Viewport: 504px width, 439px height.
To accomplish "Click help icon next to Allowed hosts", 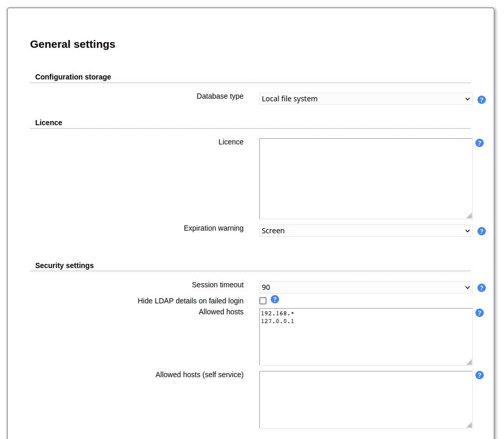I will tap(479, 313).
